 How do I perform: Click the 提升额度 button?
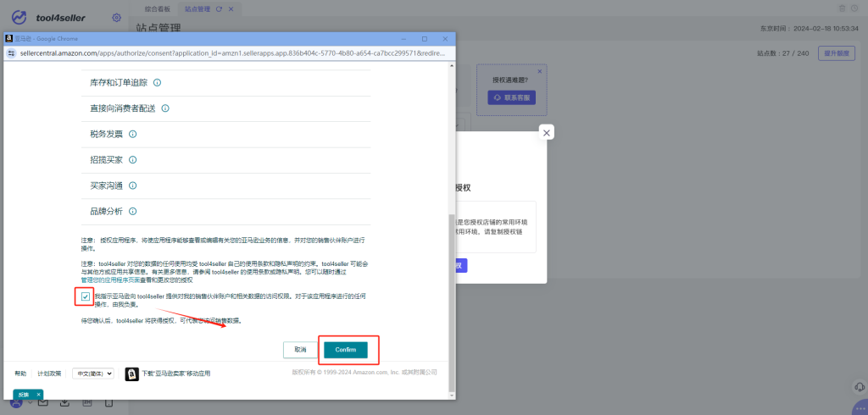(837, 53)
